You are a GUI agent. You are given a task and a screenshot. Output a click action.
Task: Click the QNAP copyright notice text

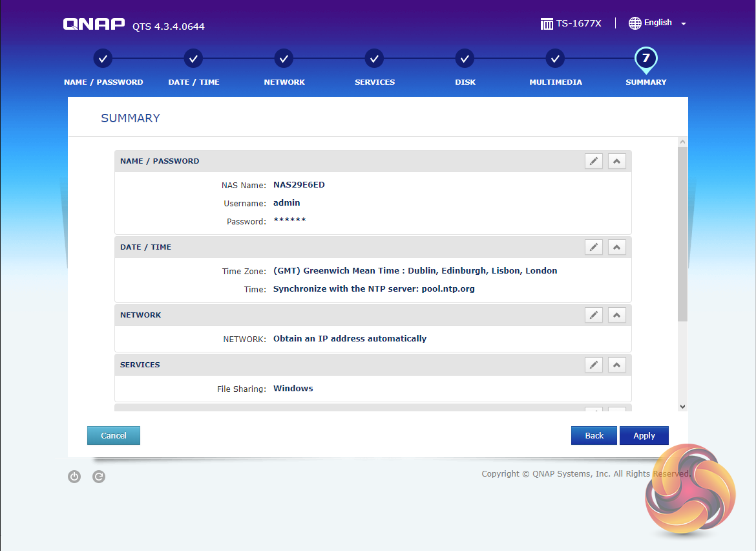coord(586,474)
